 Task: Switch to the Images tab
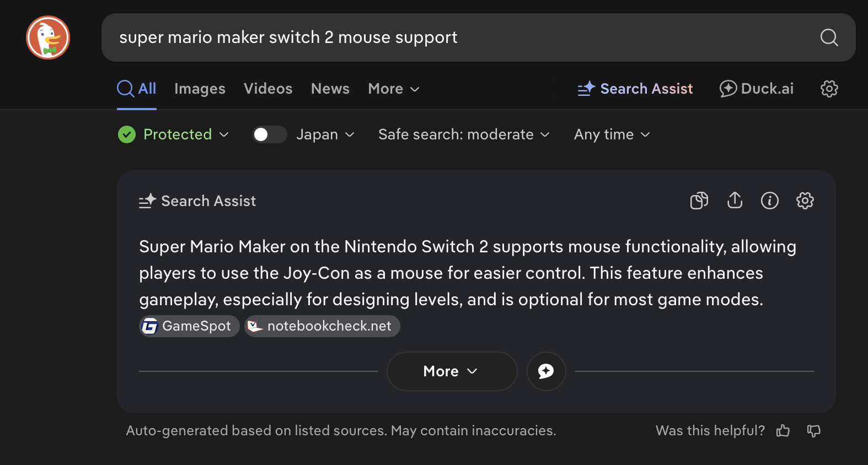[x=200, y=89]
